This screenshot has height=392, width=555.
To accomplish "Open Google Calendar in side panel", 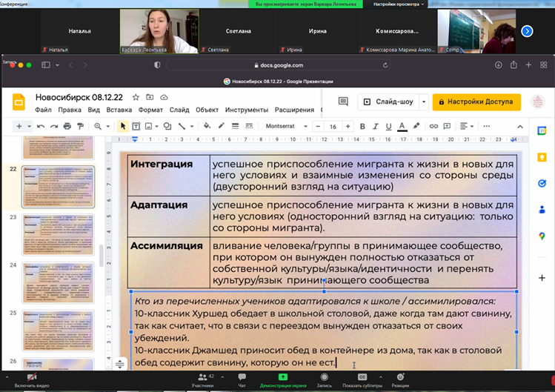I will tap(542, 130).
